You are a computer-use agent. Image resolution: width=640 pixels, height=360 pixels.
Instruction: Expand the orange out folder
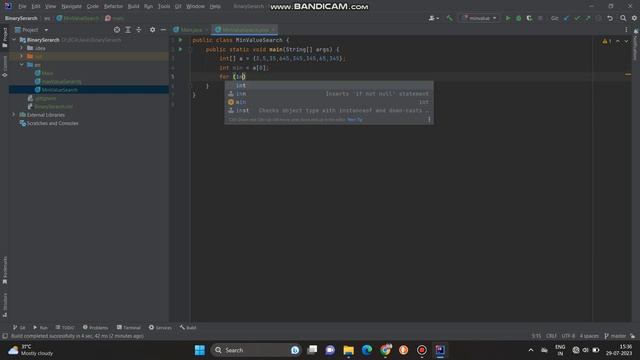[x=22, y=56]
